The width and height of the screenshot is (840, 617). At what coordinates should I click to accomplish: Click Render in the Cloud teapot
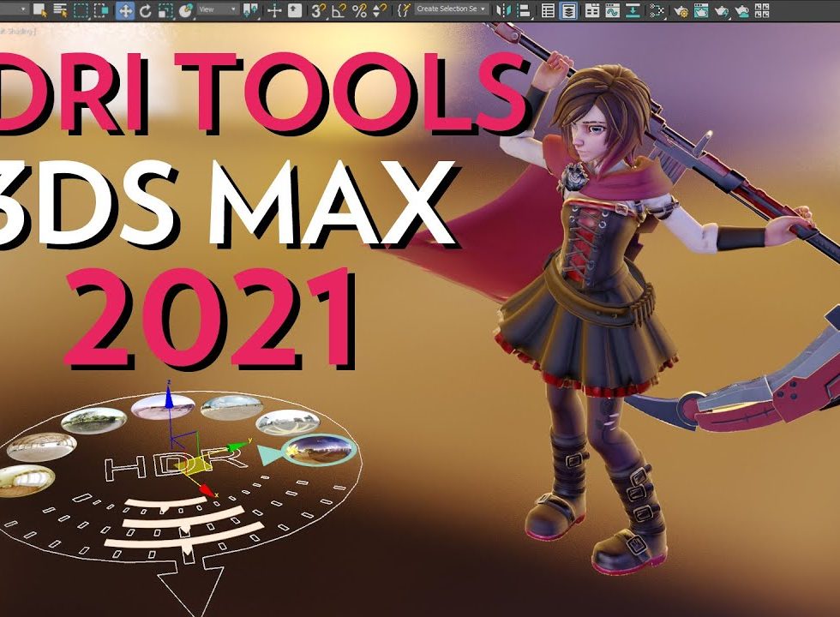point(742,10)
